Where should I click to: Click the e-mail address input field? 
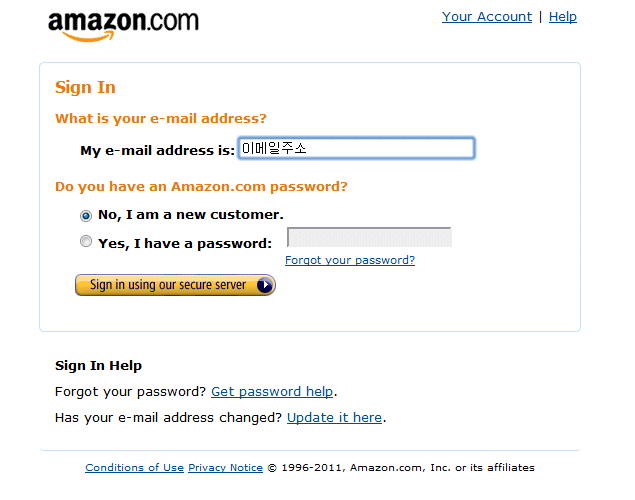(x=356, y=148)
